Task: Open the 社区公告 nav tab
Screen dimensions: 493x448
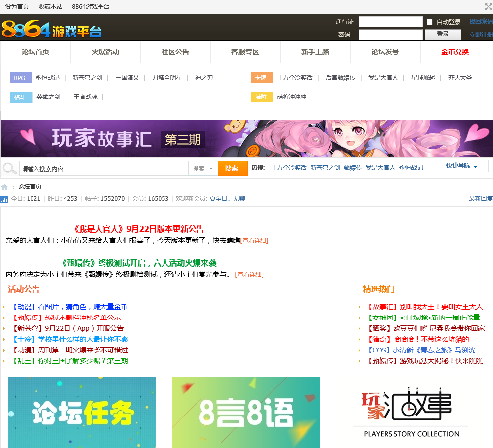Action: (x=175, y=52)
